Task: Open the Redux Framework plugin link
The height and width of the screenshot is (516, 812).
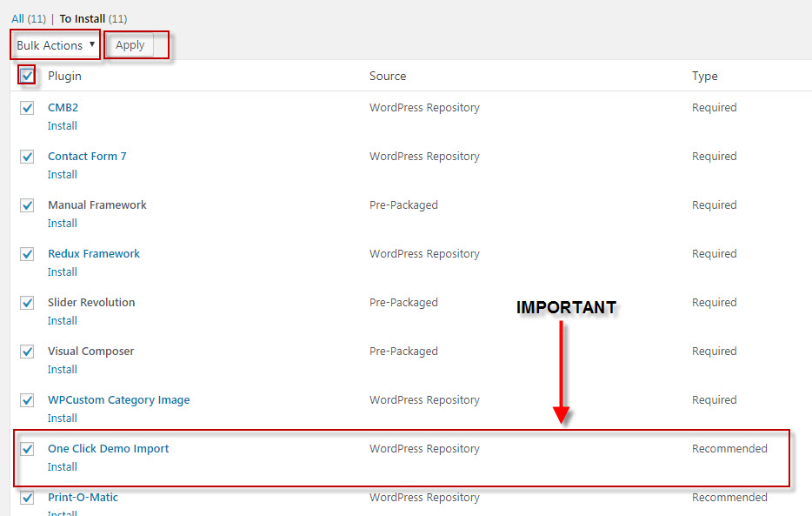Action: (93, 254)
